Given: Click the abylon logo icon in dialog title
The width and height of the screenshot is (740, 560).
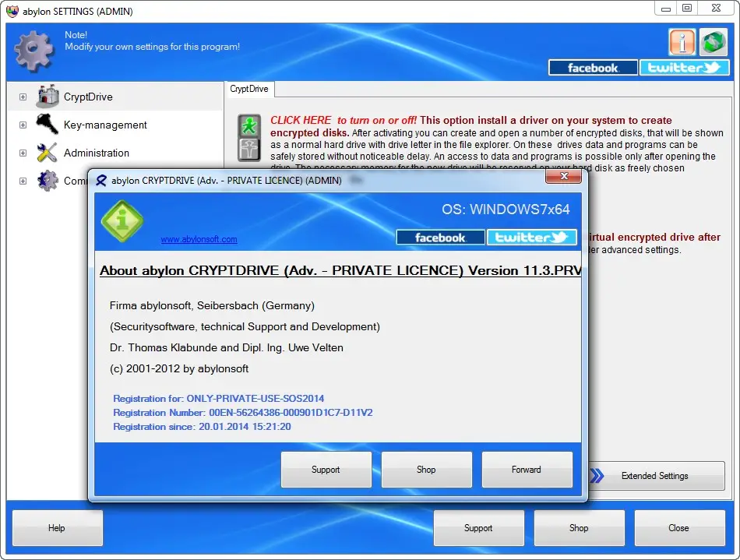Looking at the screenshot, I should point(101,180).
